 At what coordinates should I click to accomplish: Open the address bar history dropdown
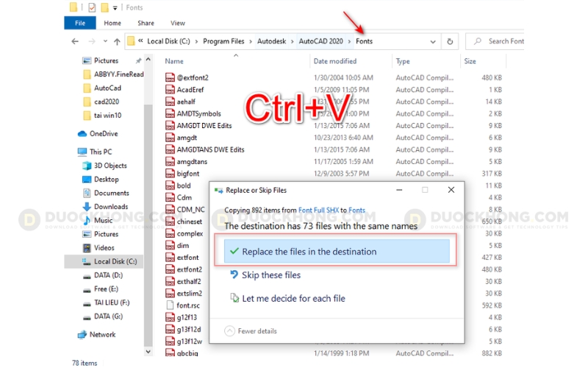433,42
